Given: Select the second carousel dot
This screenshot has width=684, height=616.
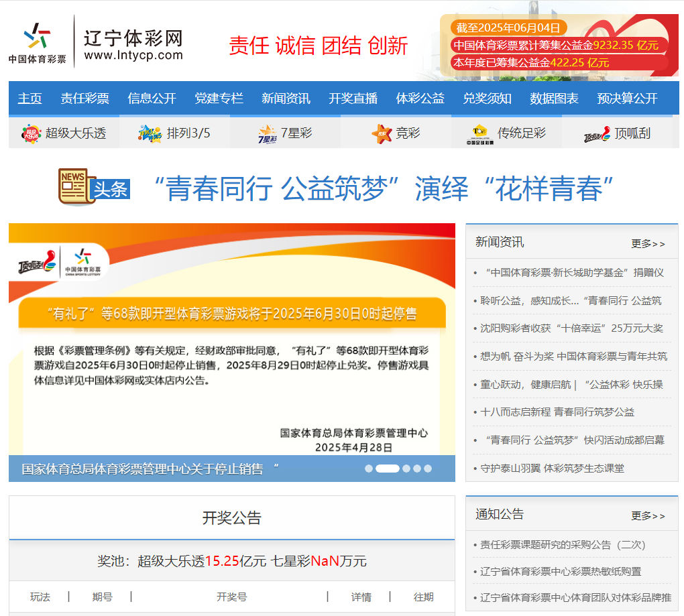Looking at the screenshot, I should pos(388,469).
